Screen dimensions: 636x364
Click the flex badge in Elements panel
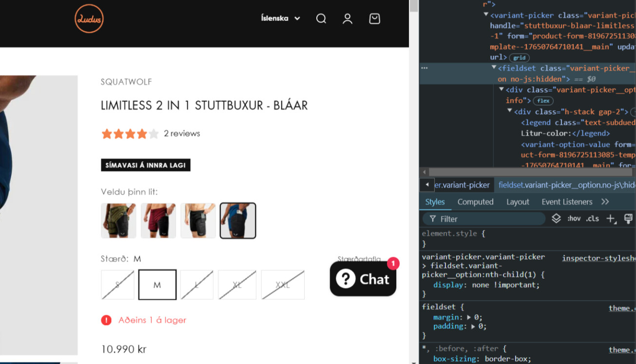pos(543,101)
